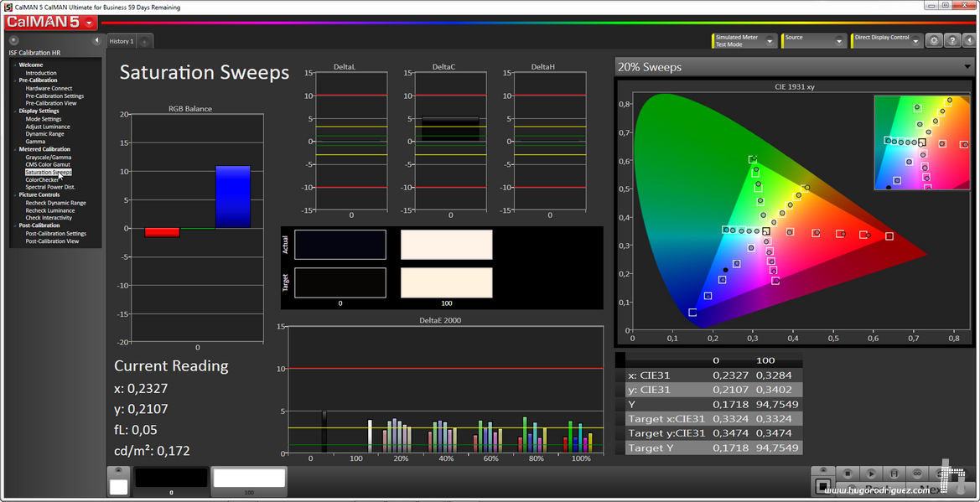Click the Current Reading heading
Viewport: 980px width, 502px height.
click(x=171, y=365)
